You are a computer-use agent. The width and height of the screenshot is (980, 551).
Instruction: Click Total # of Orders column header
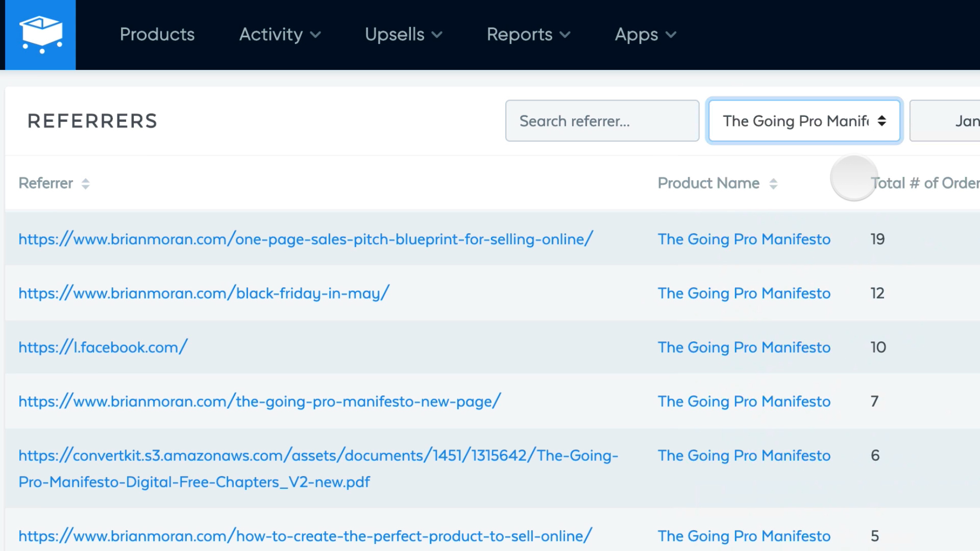click(924, 183)
